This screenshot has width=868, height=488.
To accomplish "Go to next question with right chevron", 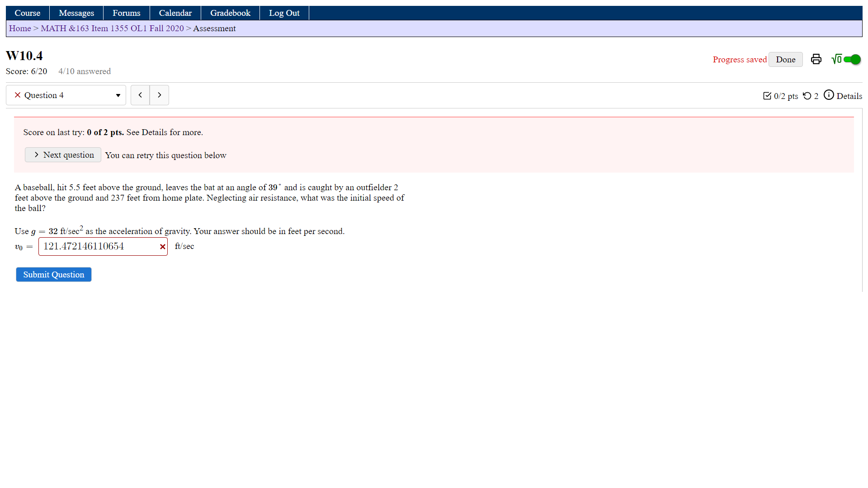I will (159, 95).
